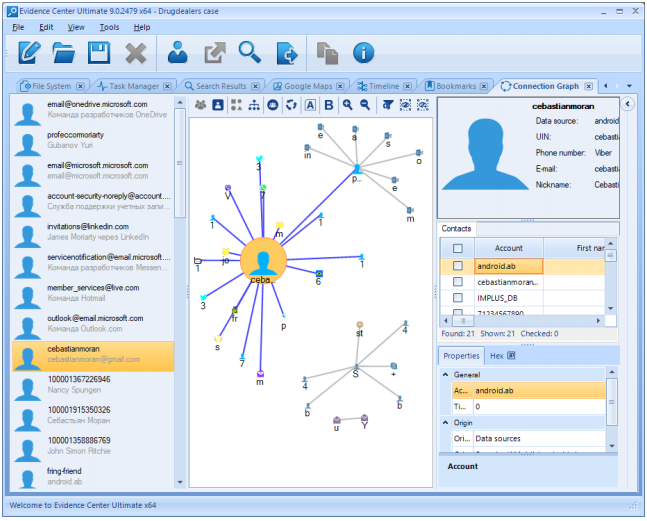Collapse right panel with round arrow button
This screenshot has width=647, height=521.
click(x=628, y=104)
